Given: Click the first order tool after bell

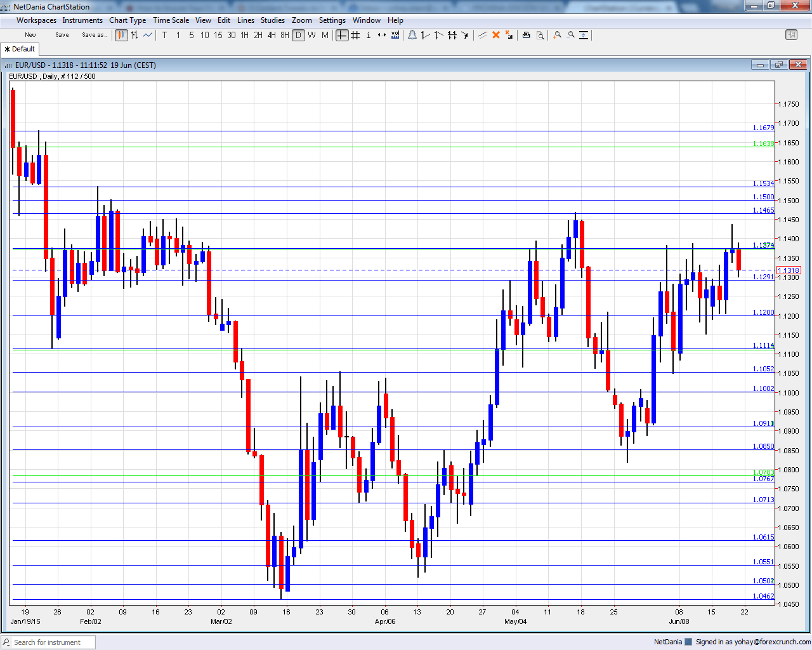Looking at the screenshot, I should 426,35.
